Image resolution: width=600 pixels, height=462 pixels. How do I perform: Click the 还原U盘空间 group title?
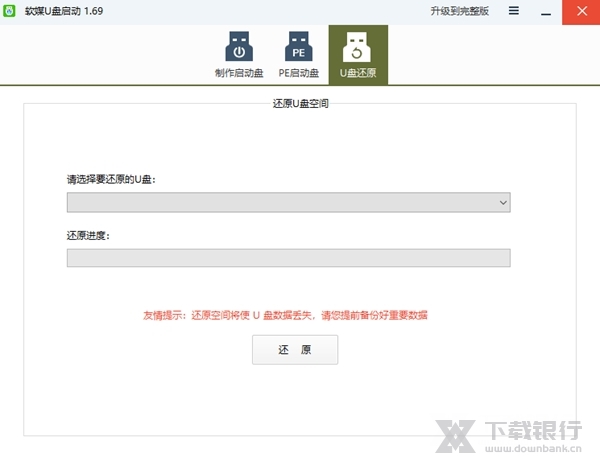[x=300, y=103]
